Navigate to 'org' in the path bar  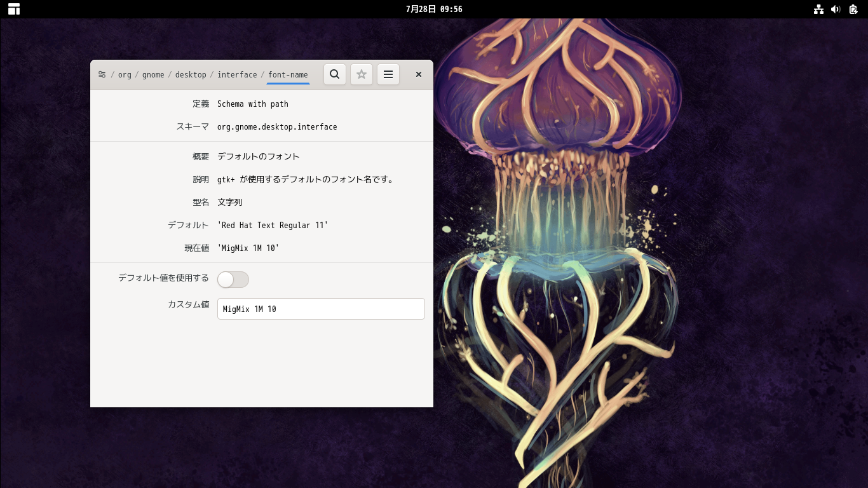125,74
